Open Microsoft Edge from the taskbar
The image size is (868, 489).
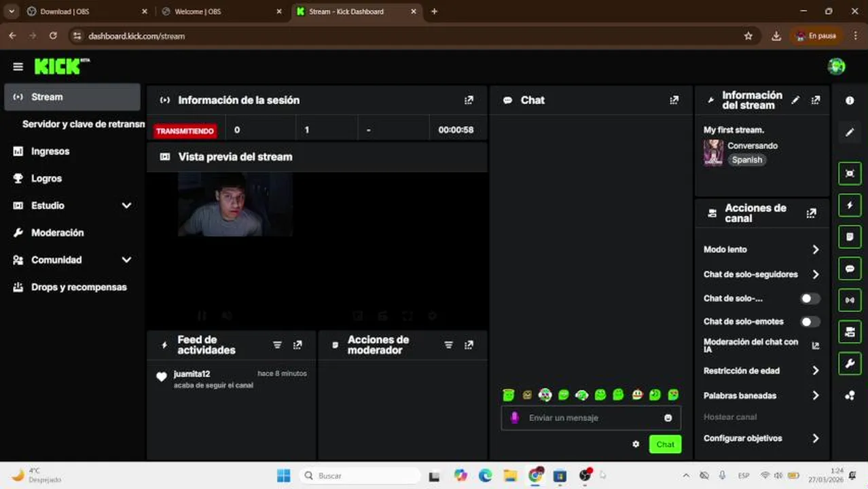(x=485, y=475)
